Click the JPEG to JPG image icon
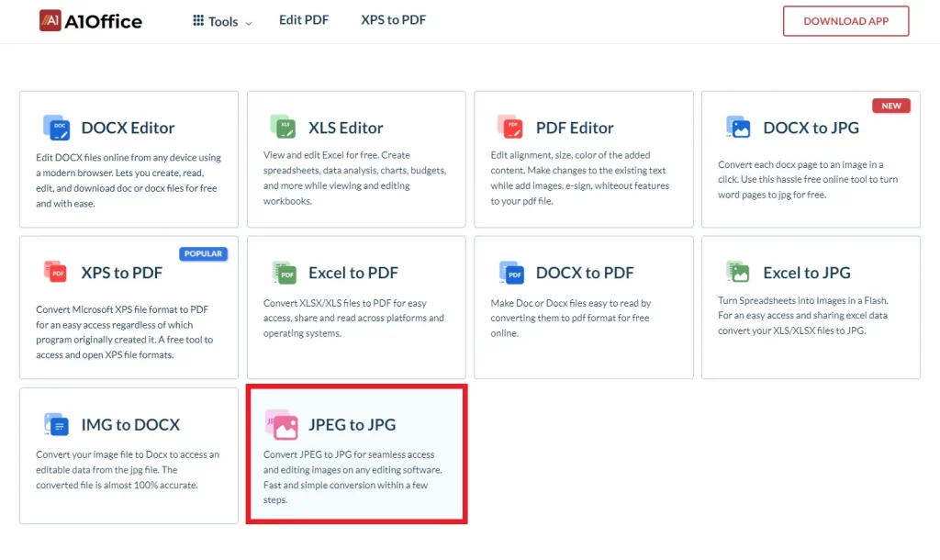The width and height of the screenshot is (940, 560). point(284,424)
